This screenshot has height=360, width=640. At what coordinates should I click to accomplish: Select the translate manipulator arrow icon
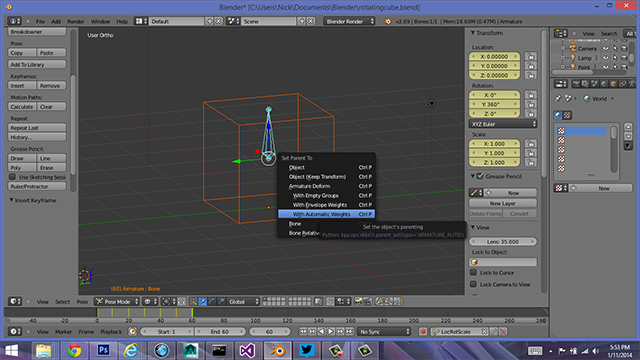point(202,302)
